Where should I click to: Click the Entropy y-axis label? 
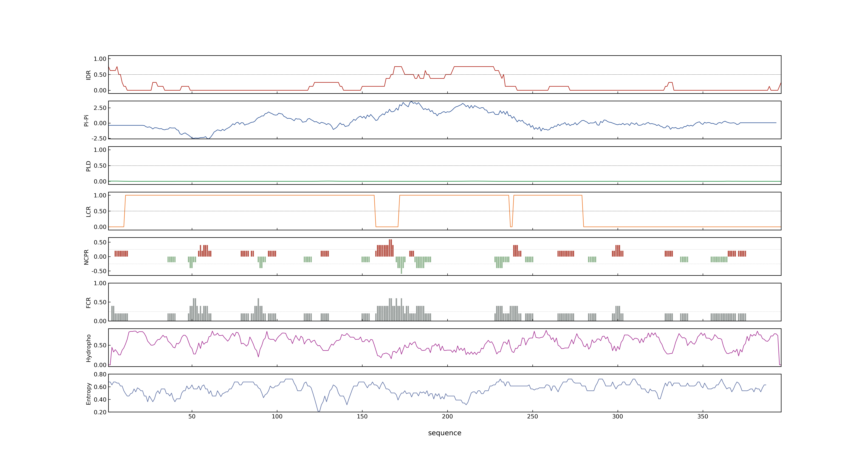pos(89,393)
